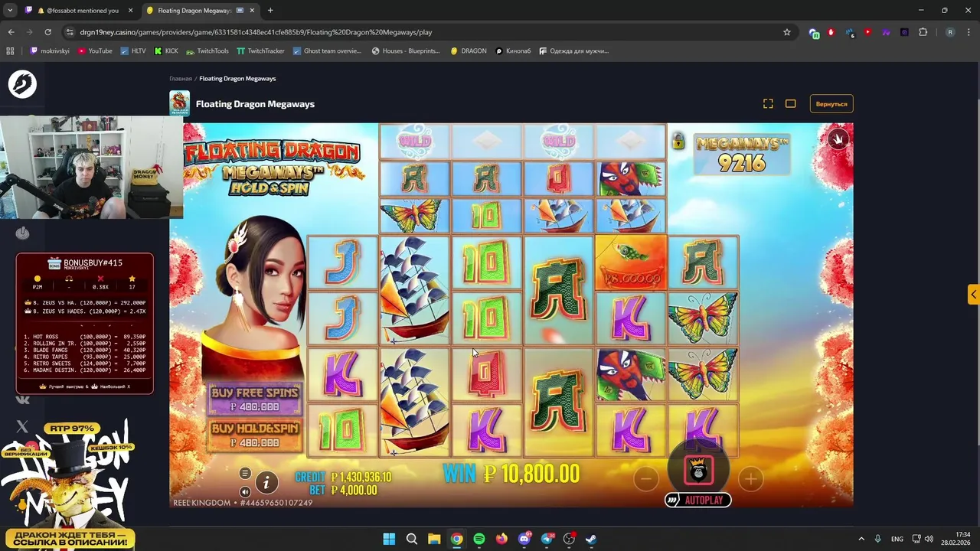The image size is (980, 551).
Task: Open the VK social link in sidebar
Action: coord(22,399)
